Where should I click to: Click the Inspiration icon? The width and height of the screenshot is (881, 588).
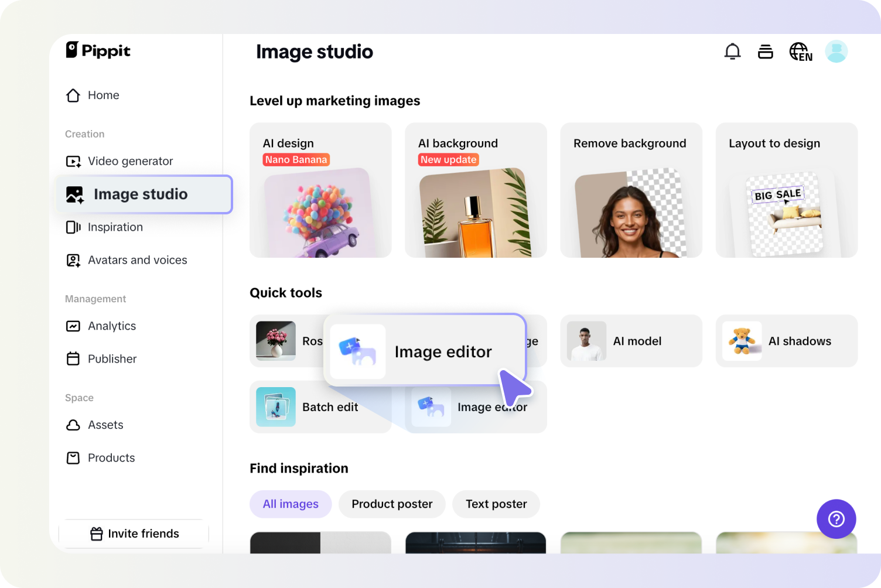(73, 227)
